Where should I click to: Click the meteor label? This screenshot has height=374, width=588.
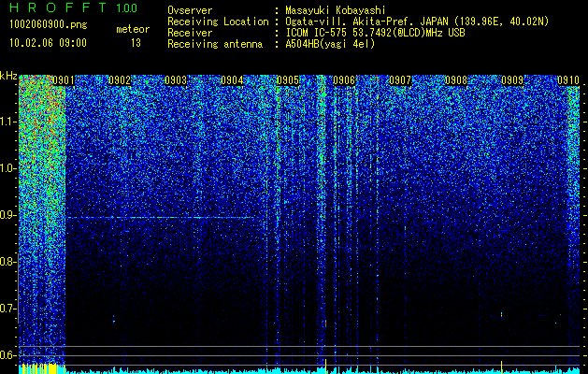133,29
